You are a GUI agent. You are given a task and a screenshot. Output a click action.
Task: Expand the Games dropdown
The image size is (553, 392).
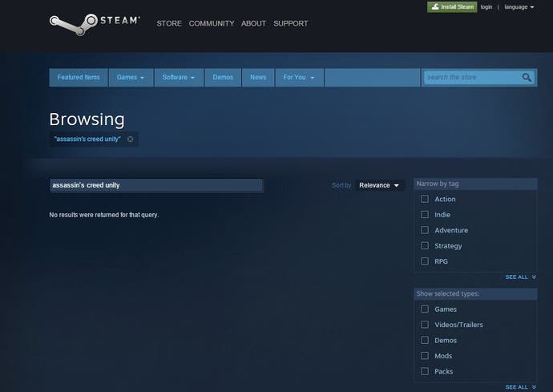point(131,77)
